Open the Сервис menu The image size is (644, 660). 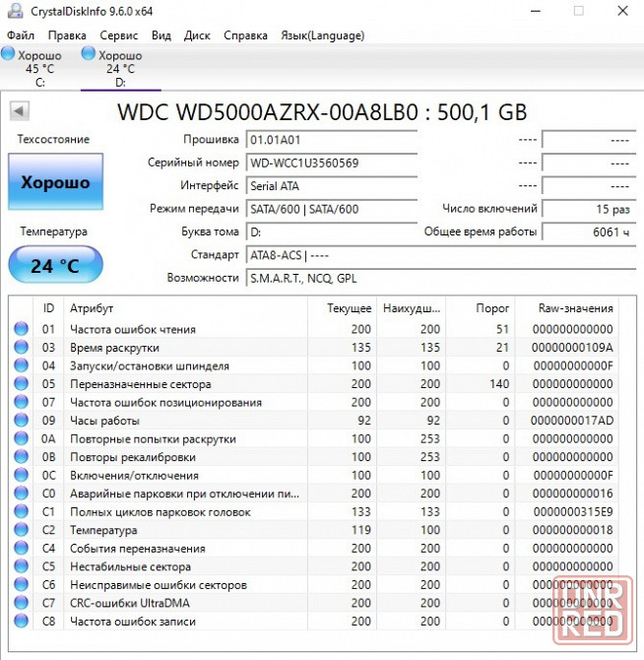tap(118, 35)
